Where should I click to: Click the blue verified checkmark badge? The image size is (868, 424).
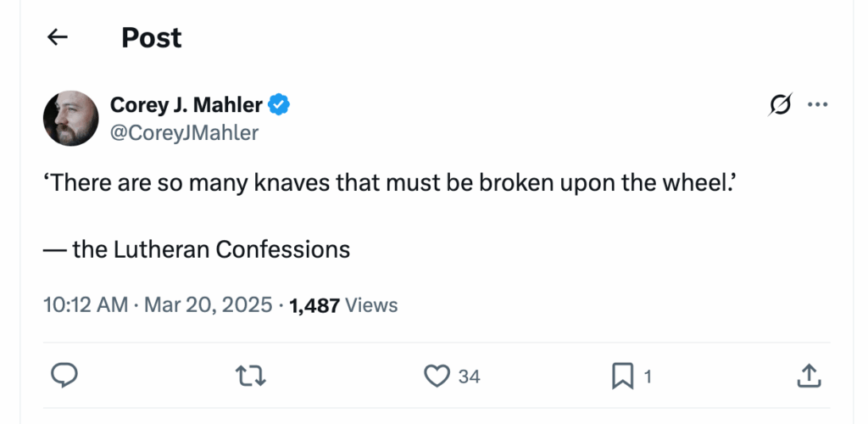pos(280,105)
